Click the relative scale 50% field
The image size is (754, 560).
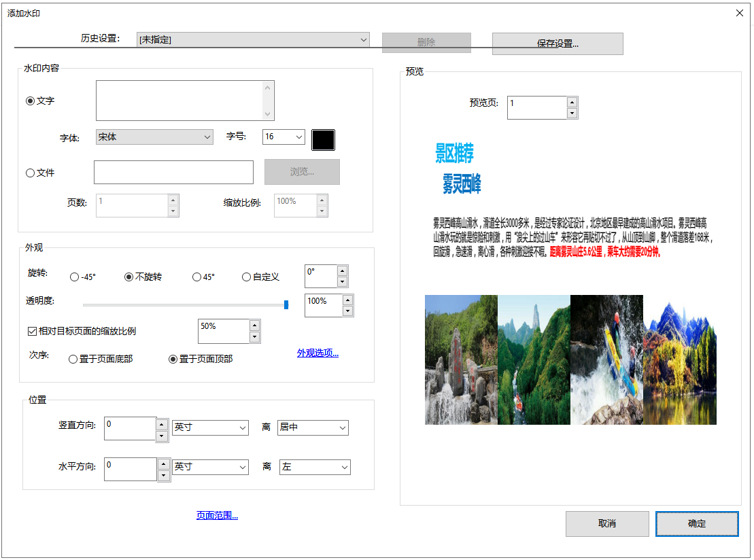[224, 331]
